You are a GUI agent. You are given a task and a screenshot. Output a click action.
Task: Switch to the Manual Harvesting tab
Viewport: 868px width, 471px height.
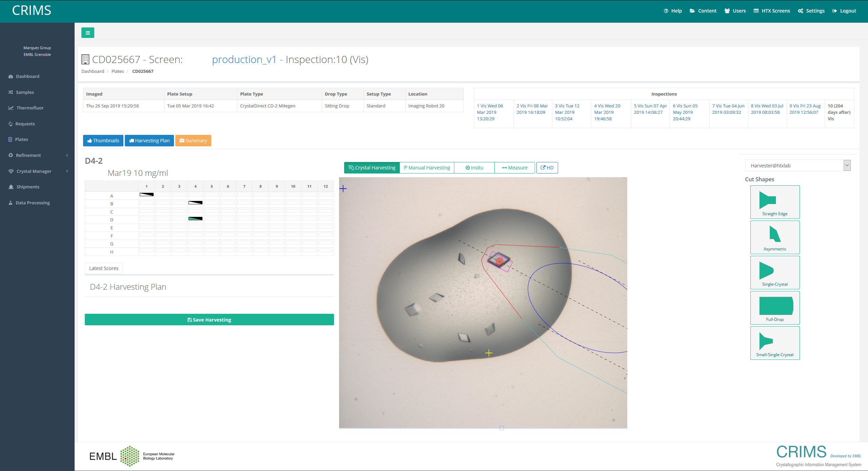click(427, 167)
